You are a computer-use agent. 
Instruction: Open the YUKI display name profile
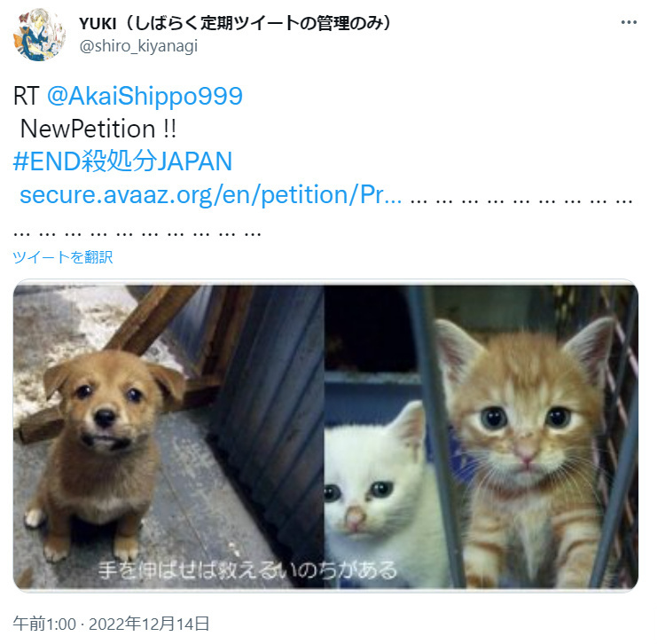[x=235, y=23]
